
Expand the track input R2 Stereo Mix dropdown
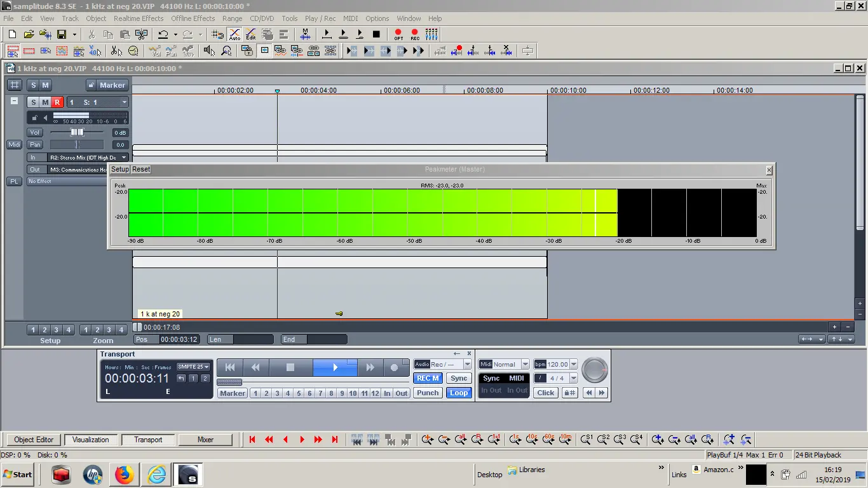124,157
